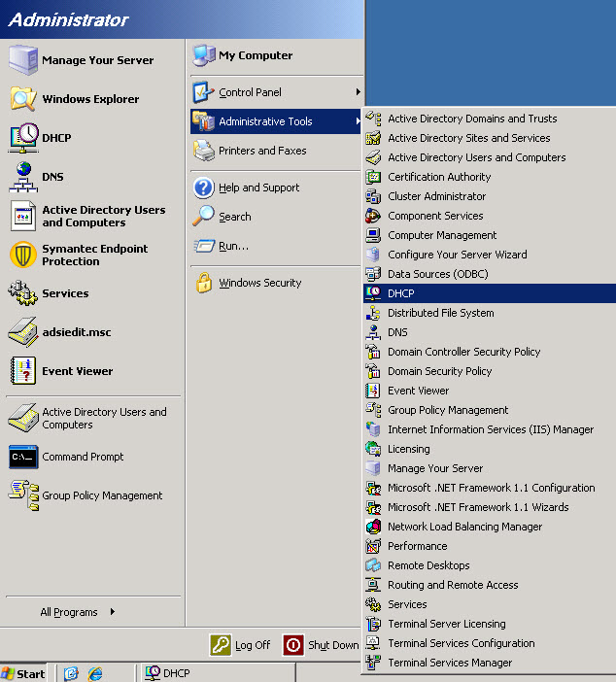The width and height of the screenshot is (616, 682).
Task: Launch Configure Your Server Wizard
Action: pyautogui.click(x=490, y=255)
